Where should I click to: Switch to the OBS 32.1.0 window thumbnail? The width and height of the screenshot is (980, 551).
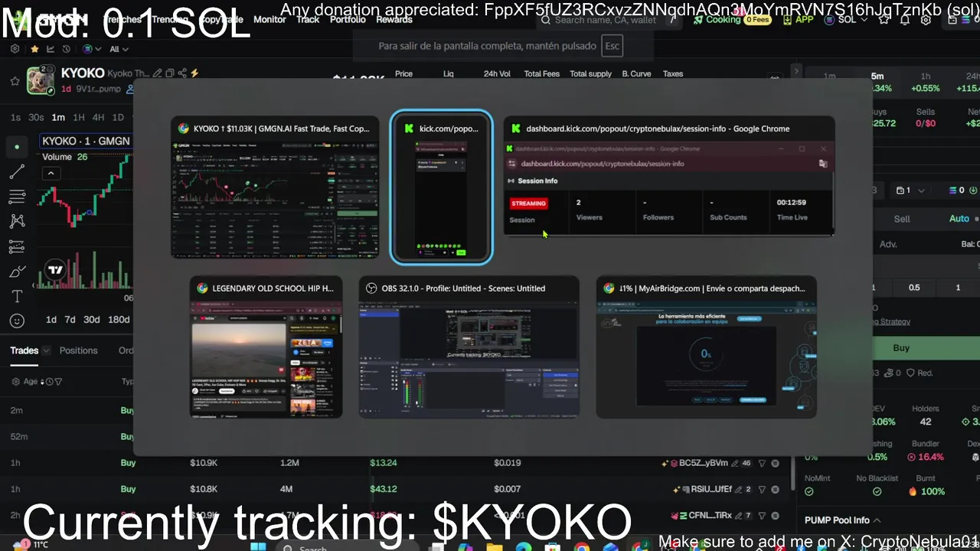469,347
